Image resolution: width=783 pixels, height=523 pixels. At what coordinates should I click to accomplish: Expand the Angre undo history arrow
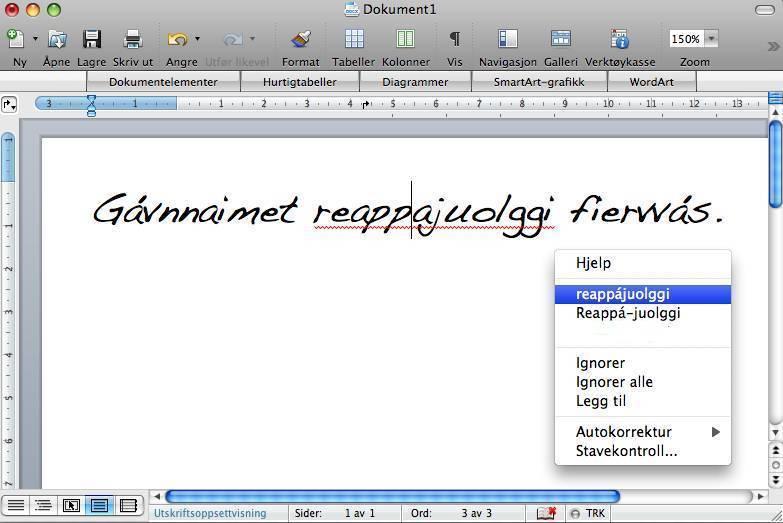coord(197,38)
